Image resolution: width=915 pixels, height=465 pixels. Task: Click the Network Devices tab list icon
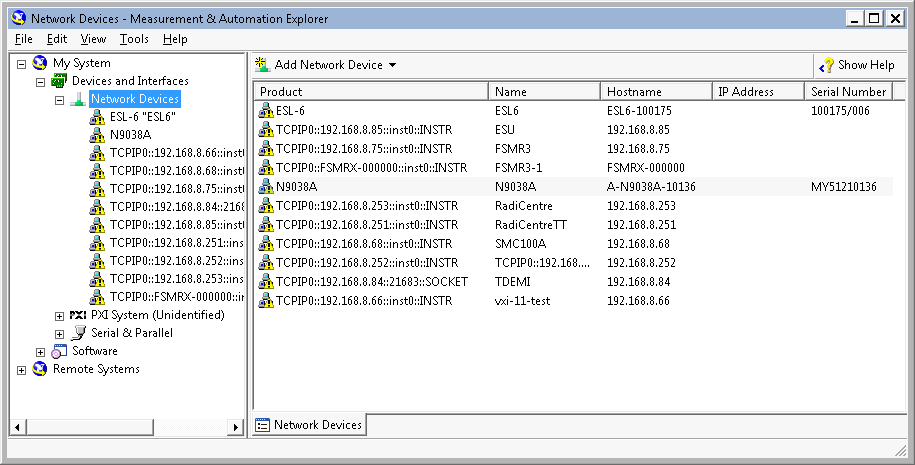[x=263, y=425]
